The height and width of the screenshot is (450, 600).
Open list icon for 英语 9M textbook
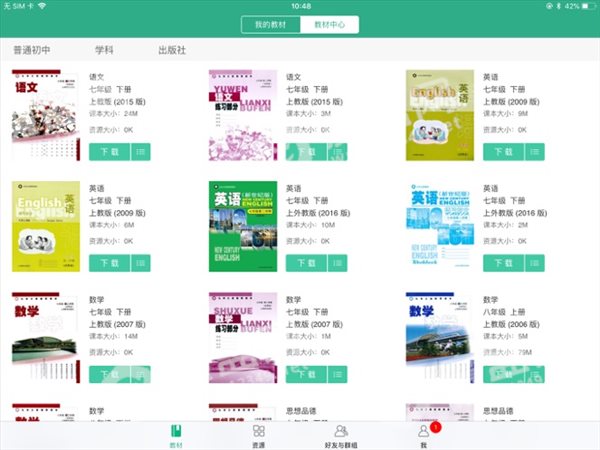535,152
